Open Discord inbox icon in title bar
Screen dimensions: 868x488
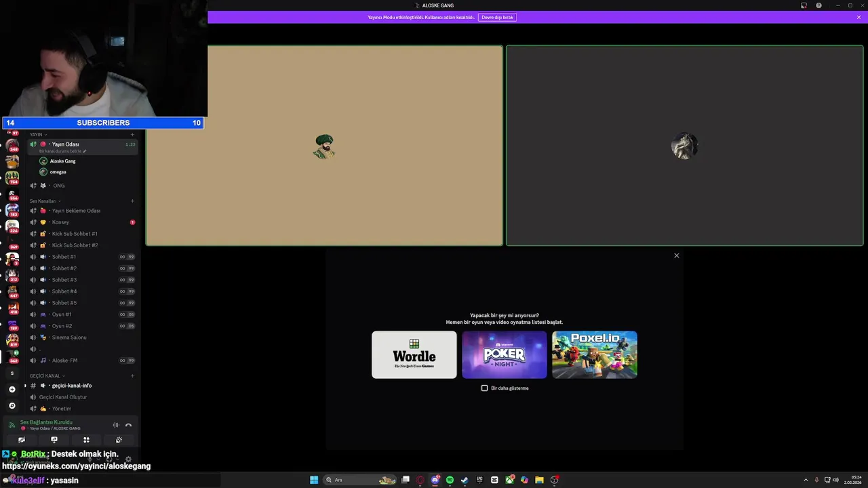click(x=804, y=5)
